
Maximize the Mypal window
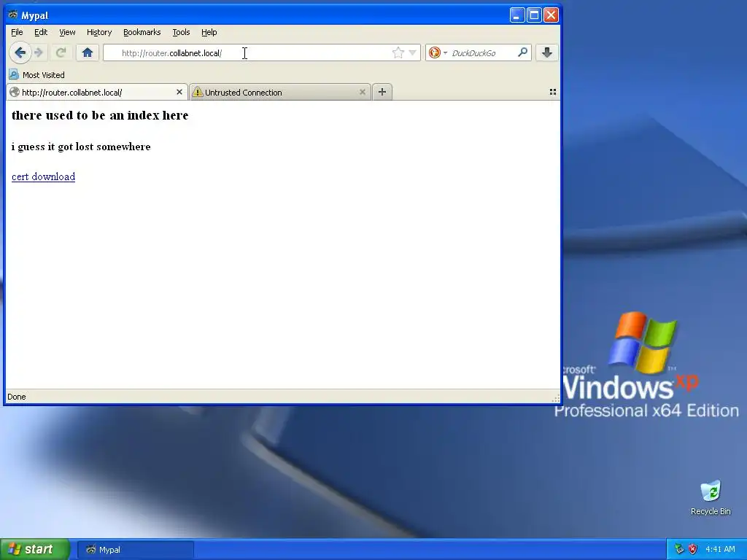point(534,15)
